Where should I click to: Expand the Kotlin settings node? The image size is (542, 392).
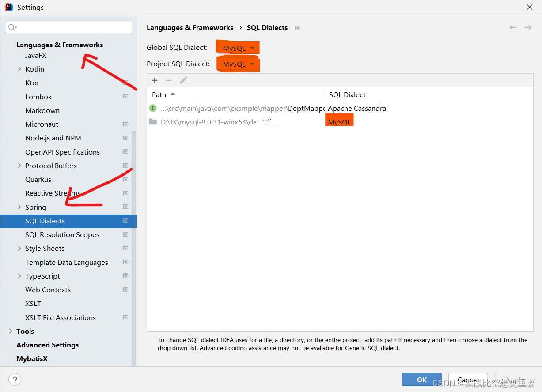click(19, 69)
